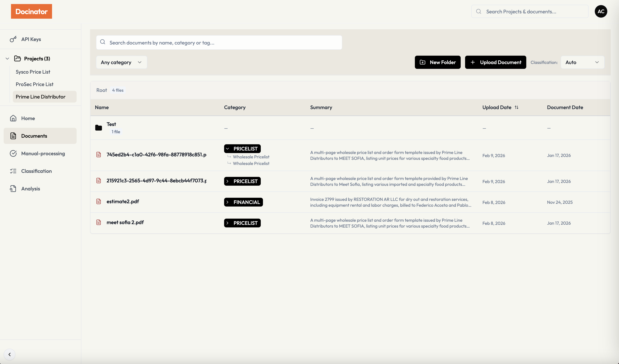This screenshot has height=364, width=619.
Task: Select the Sysco Price List project
Action: (33, 72)
